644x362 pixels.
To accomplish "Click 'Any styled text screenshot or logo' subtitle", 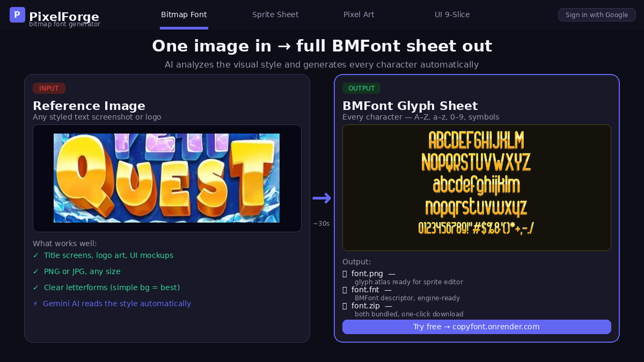I will tap(97, 117).
